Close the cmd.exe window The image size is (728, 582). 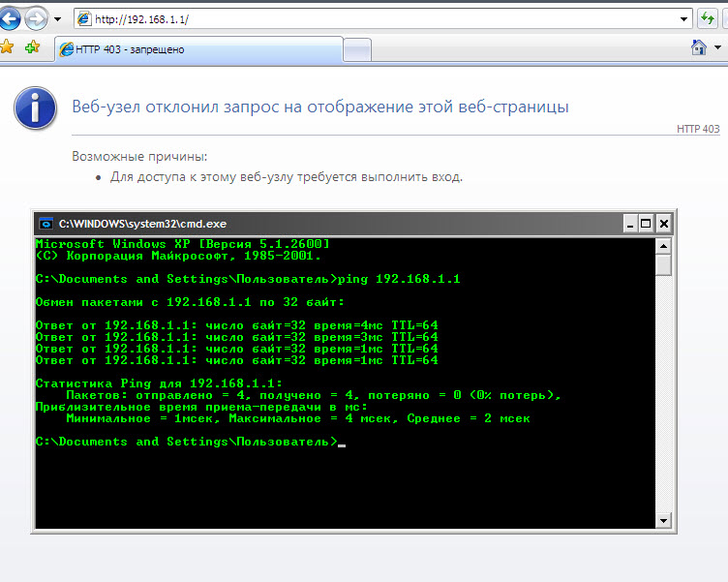tap(664, 224)
